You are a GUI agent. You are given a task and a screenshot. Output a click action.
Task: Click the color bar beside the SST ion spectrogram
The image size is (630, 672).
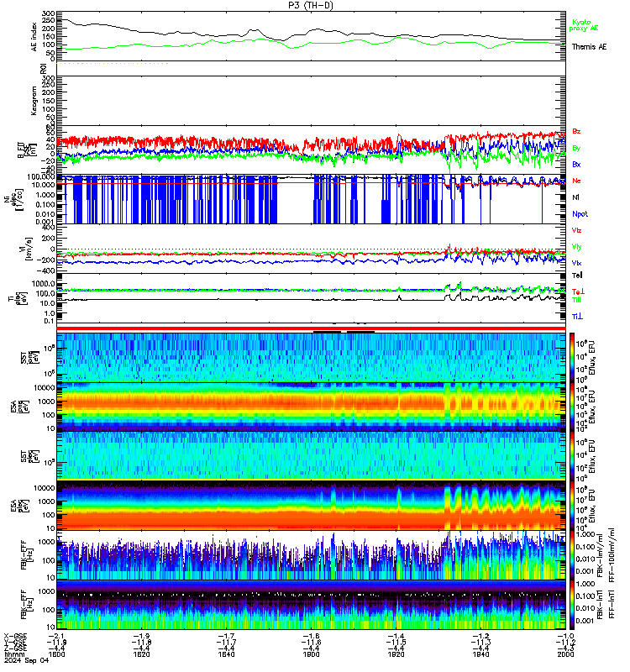click(572, 358)
